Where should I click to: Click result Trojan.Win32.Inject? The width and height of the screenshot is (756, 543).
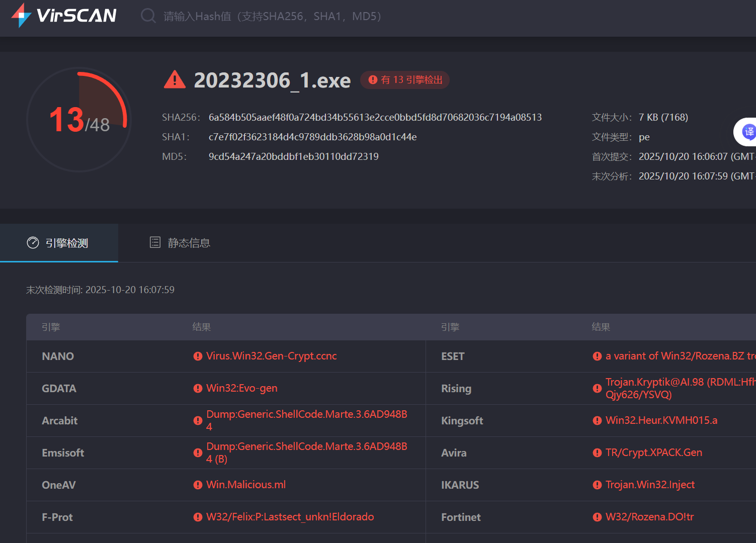(x=650, y=485)
